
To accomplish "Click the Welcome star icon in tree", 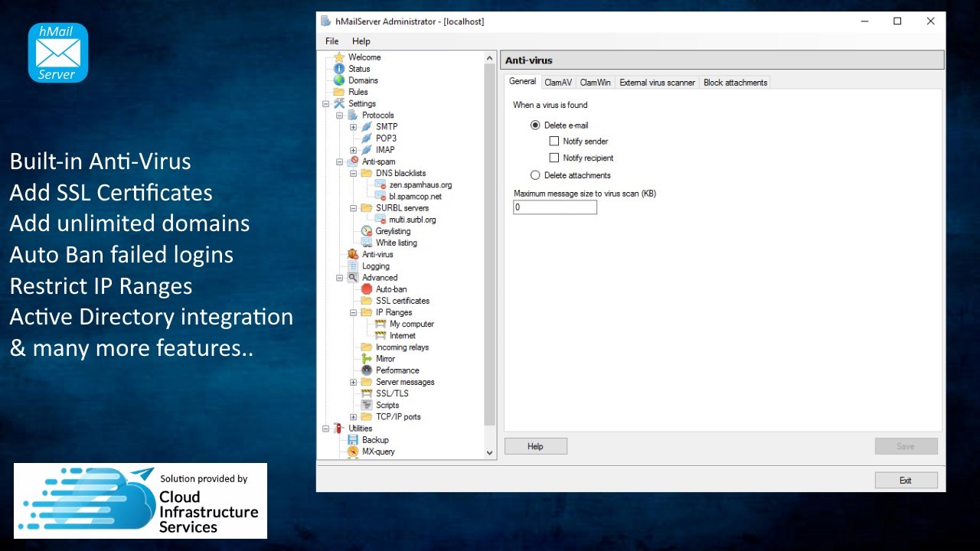I will pos(339,57).
